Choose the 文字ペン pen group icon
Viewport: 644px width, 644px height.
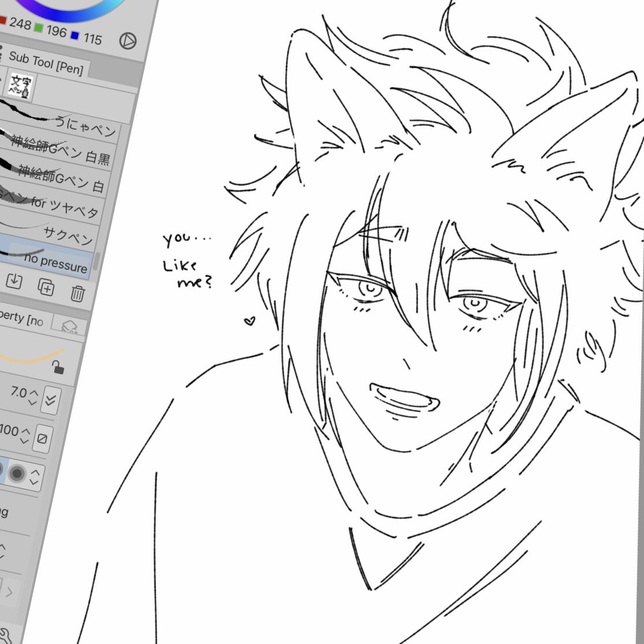click(20, 86)
